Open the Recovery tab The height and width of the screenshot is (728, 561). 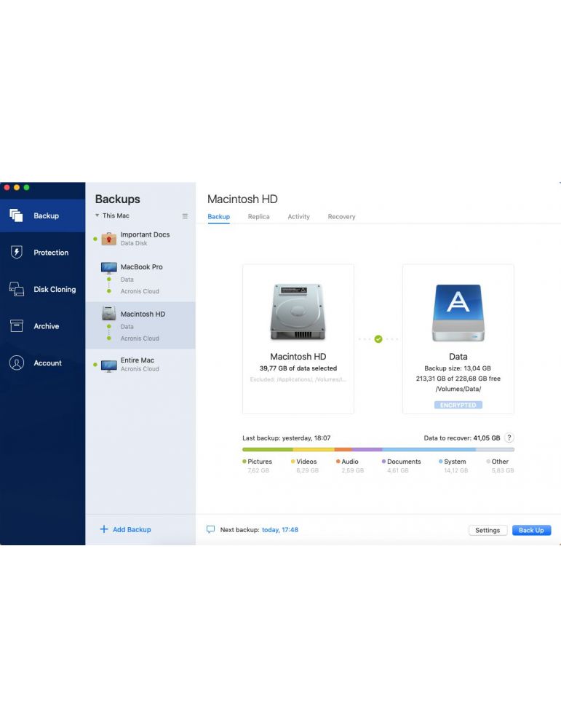[341, 216]
